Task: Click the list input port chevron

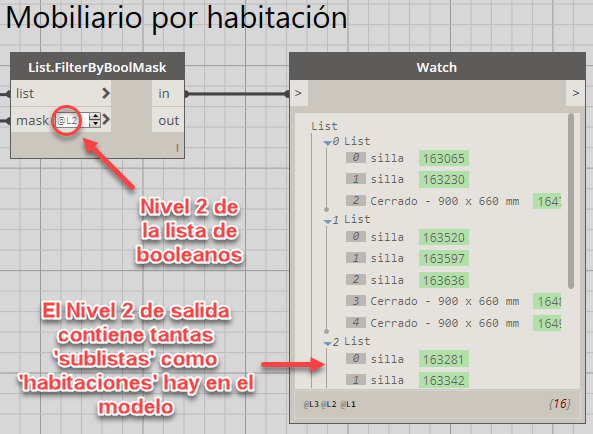Action: pyautogui.click(x=106, y=93)
